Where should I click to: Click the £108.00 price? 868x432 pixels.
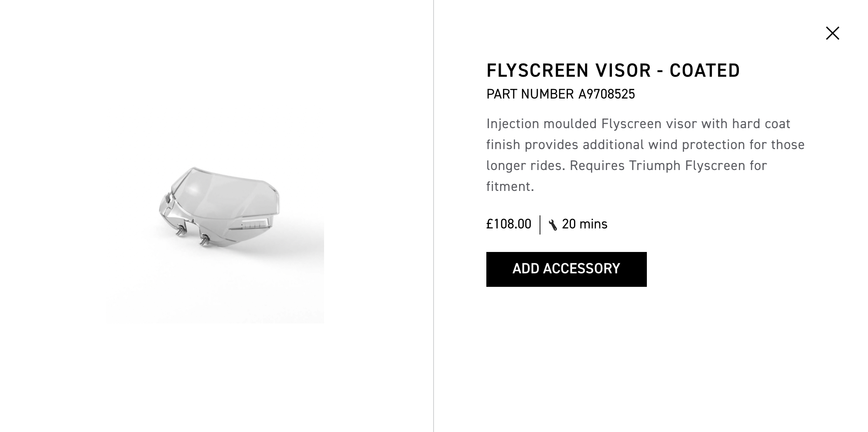[x=509, y=224]
